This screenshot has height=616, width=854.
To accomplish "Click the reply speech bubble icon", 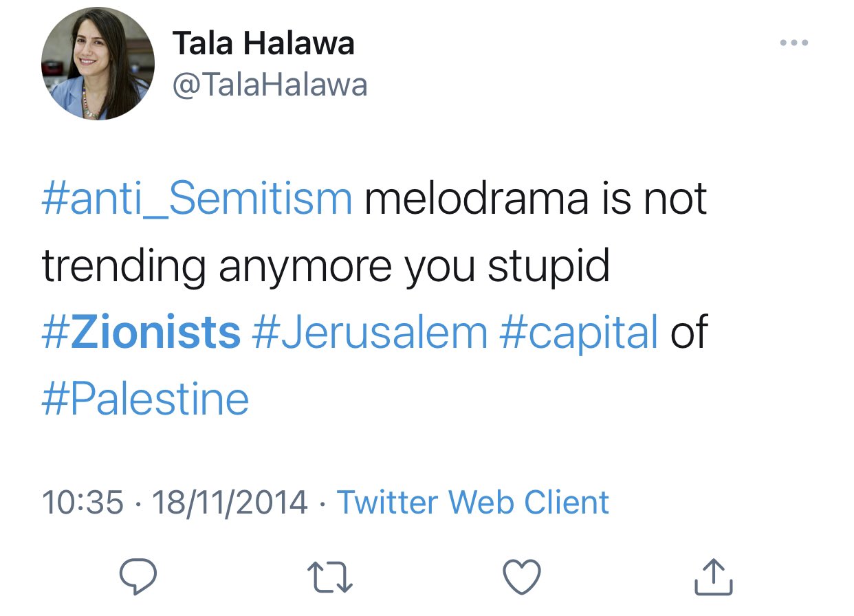I will pos(137,577).
